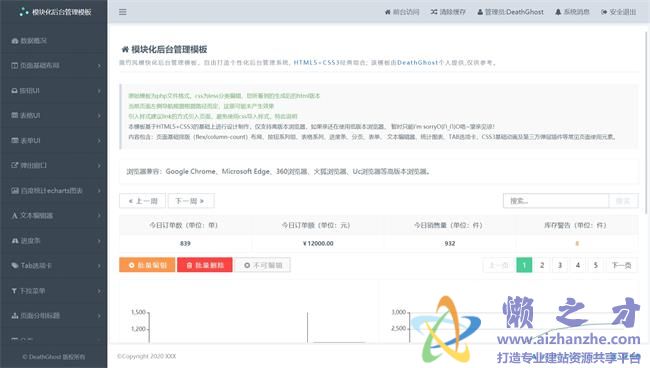Open 前台访问 in the top bar
650x368 pixels.
tap(402, 12)
